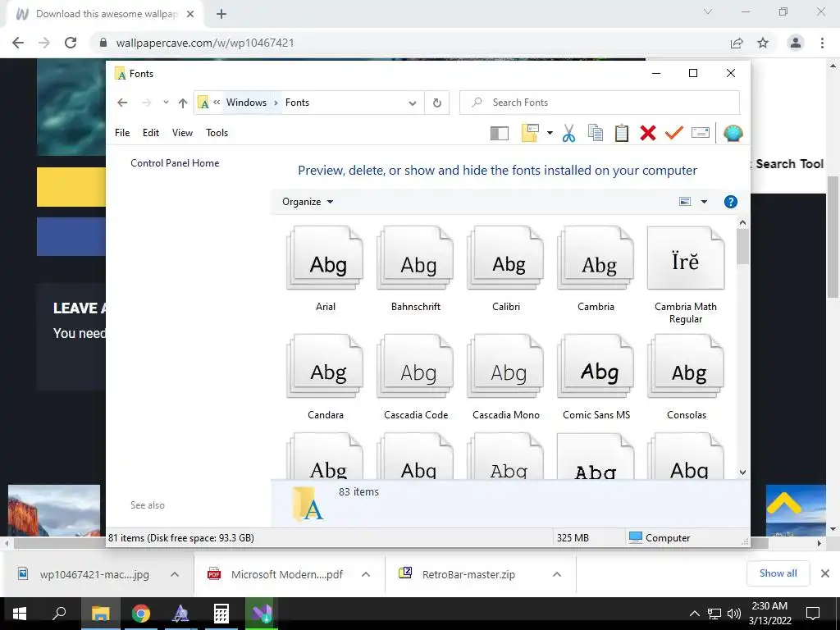This screenshot has width=840, height=630.
Task: Click the Fonts list vertical scrollbar thumb
Action: click(x=742, y=246)
